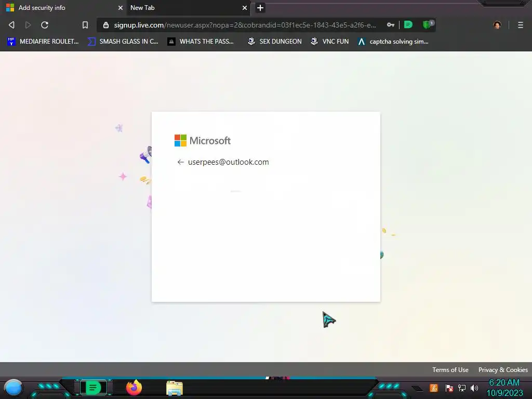Image resolution: width=532 pixels, height=399 pixels.
Task: Open Action Center flag tray icon
Action: click(449, 388)
